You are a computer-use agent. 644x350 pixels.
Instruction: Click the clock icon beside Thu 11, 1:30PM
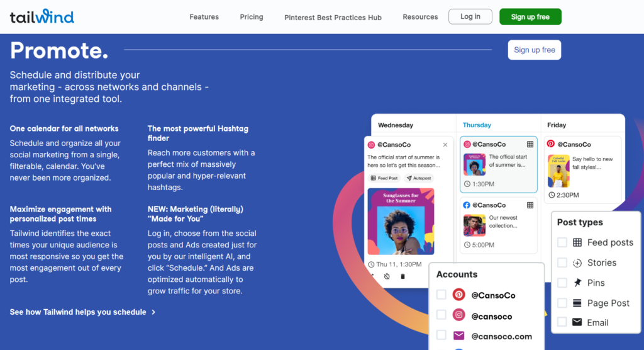pyautogui.click(x=371, y=264)
